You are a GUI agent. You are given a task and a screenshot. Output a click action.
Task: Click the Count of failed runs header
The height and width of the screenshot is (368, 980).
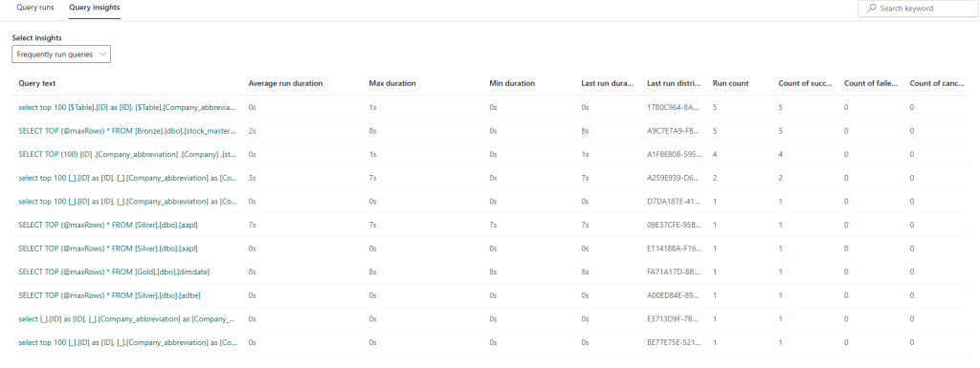pos(871,83)
